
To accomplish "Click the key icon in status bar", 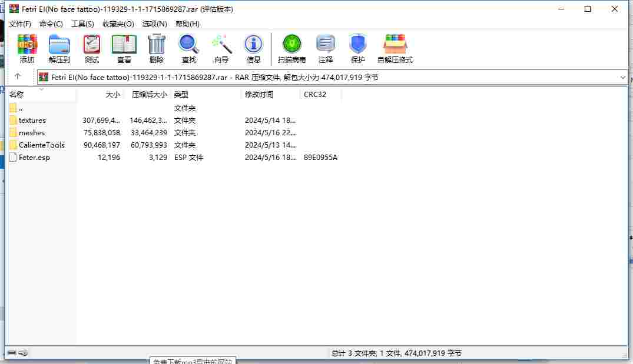I will pos(23,353).
